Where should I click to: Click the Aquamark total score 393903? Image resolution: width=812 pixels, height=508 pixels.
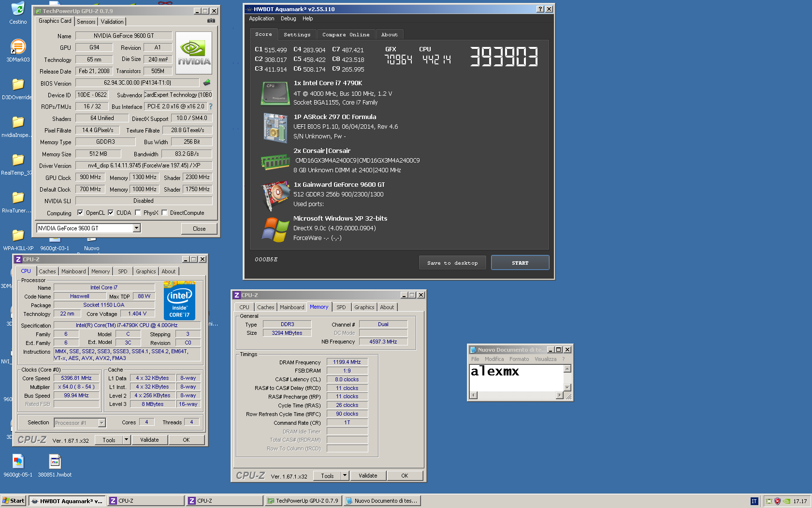(504, 57)
